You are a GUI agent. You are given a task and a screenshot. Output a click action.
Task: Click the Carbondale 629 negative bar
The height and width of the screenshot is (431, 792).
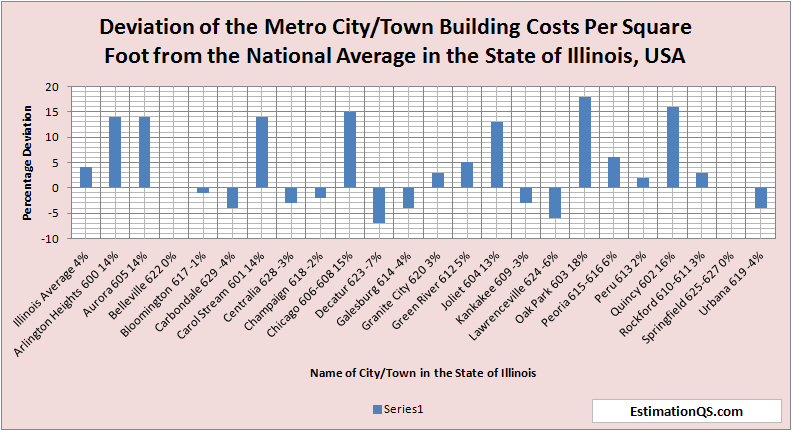coord(232,198)
